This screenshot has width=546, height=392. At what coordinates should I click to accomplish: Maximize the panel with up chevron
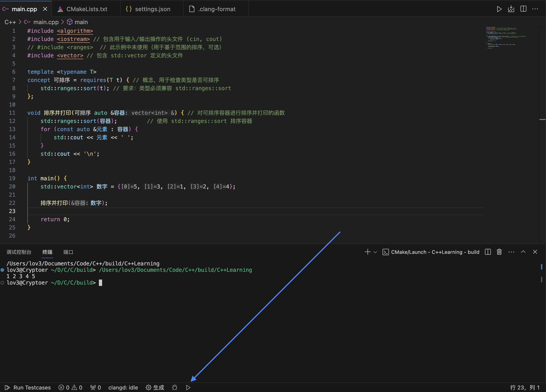coord(523,252)
